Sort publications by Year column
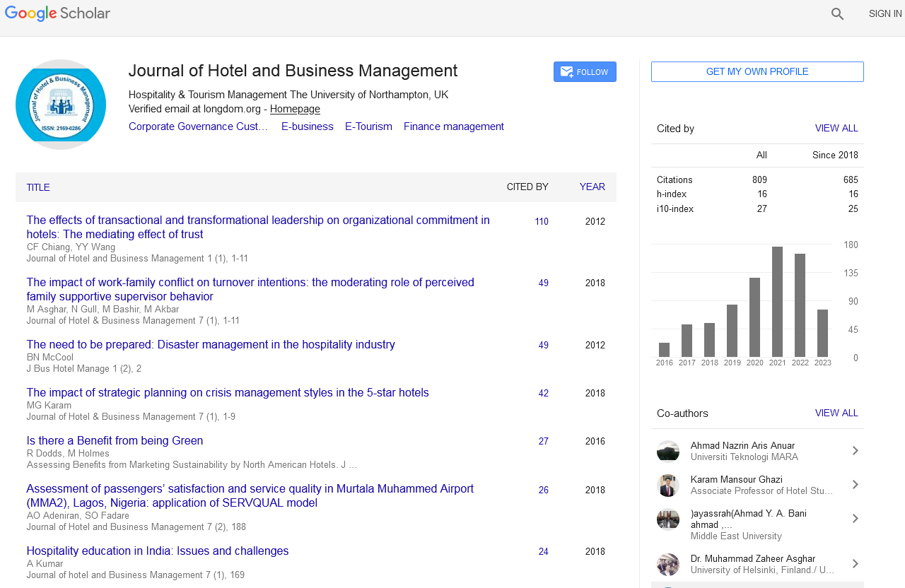This screenshot has width=905, height=588. (592, 187)
